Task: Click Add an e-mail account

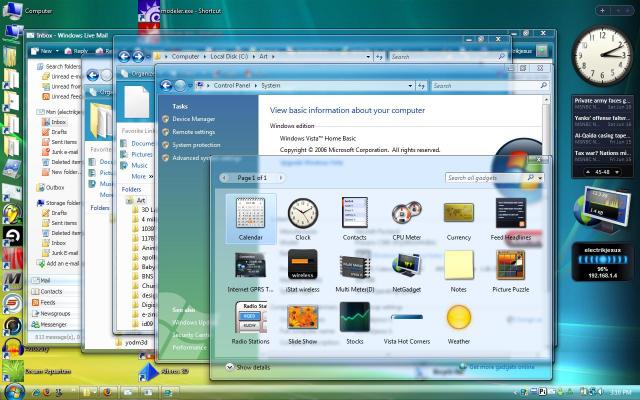Action: point(60,263)
